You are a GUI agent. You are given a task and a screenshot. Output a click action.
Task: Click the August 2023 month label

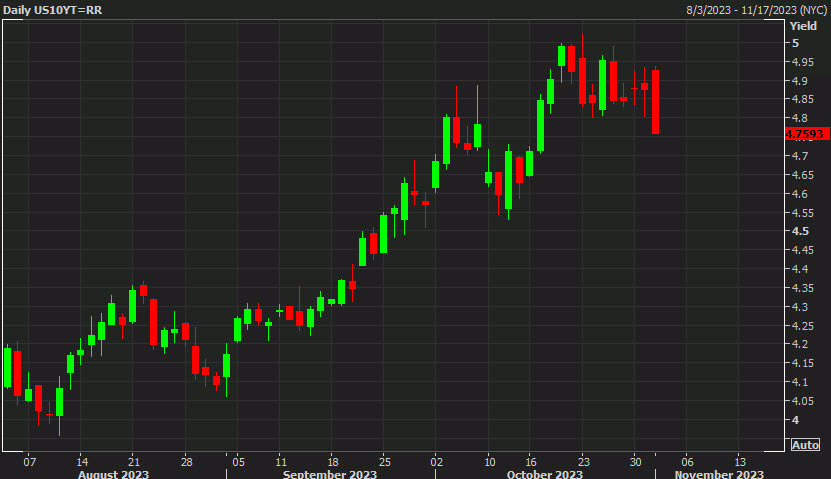(113, 474)
